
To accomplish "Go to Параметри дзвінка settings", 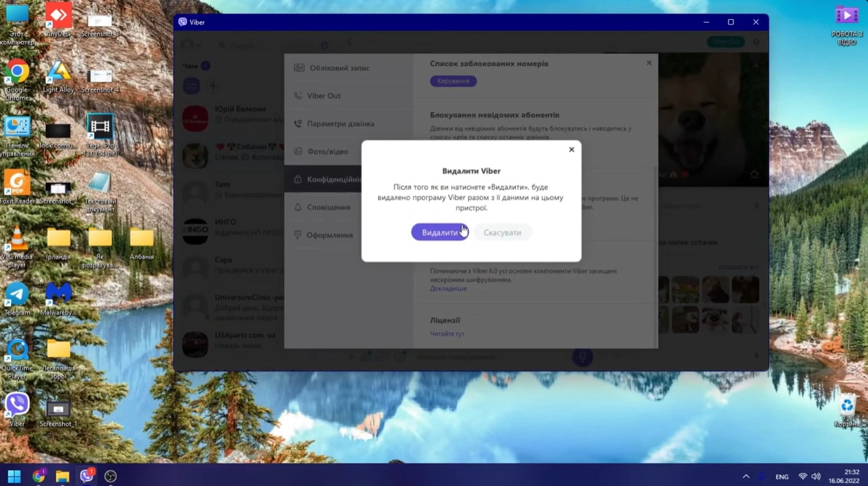I will [340, 124].
